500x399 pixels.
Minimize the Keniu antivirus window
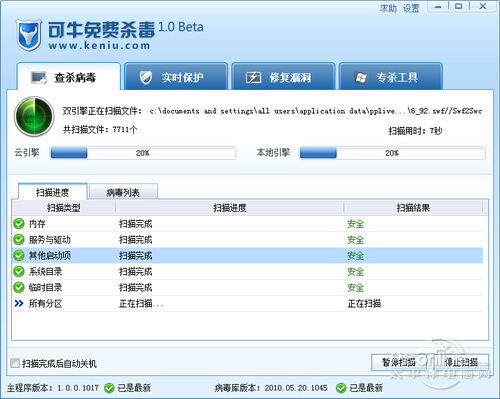pyautogui.click(x=438, y=6)
